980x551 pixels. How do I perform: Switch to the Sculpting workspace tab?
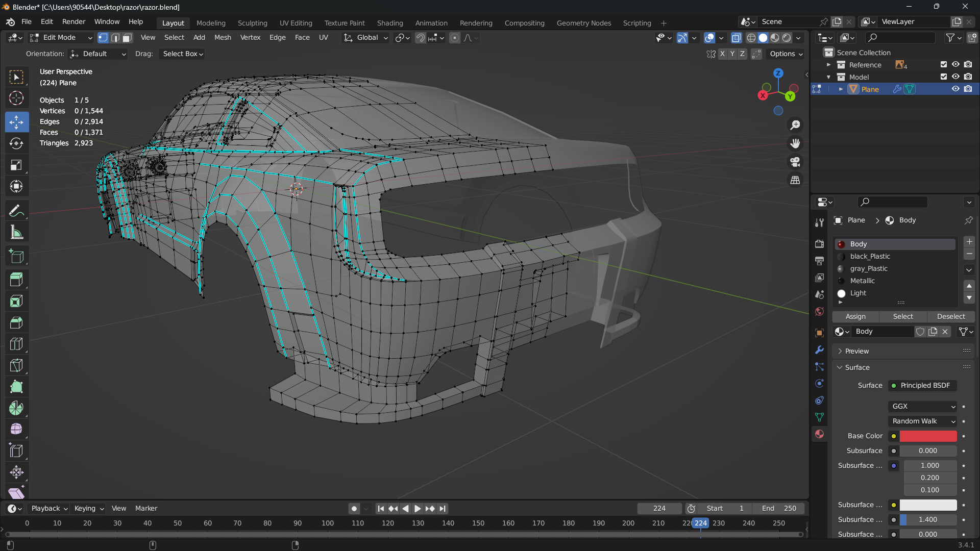[252, 23]
